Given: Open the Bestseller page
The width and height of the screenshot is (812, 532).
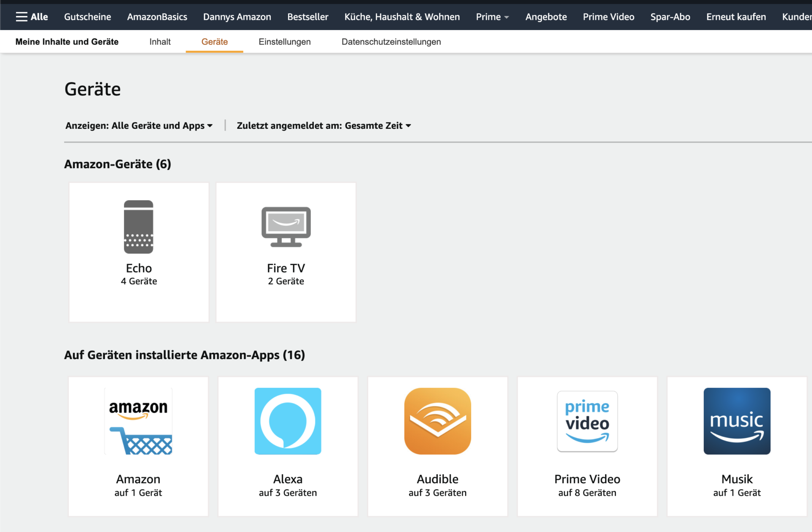Looking at the screenshot, I should tap(308, 17).
